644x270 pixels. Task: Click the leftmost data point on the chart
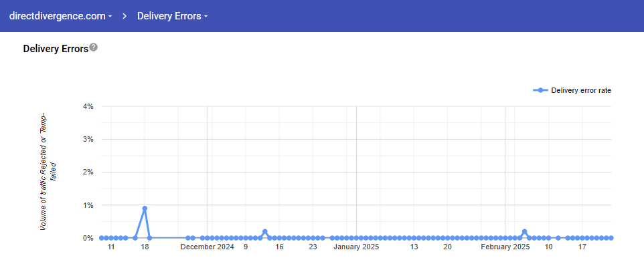[x=102, y=238]
